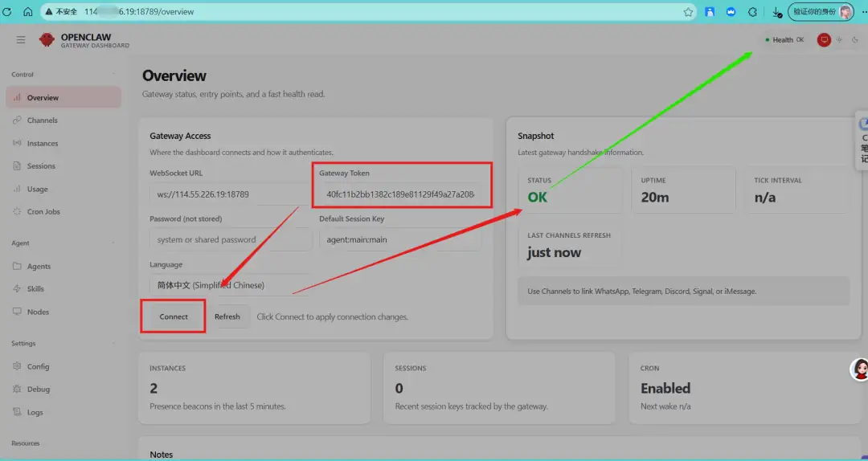Screen dimensions: 868x461
Task: Click the hamburger menu icon beside OpenClaw logo
Action: tap(21, 40)
